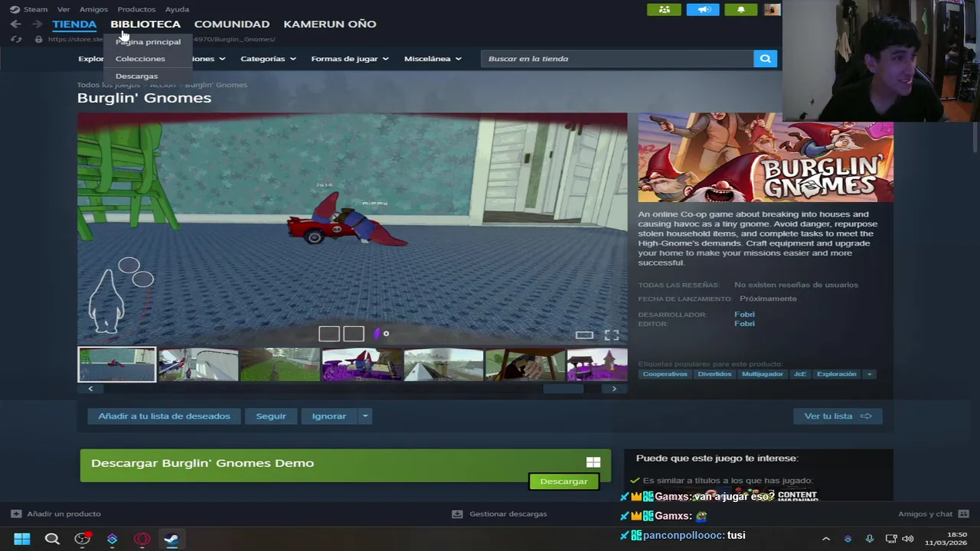The image size is (980, 551).
Task: Switch to the TIENDA tab
Action: pos(74,24)
